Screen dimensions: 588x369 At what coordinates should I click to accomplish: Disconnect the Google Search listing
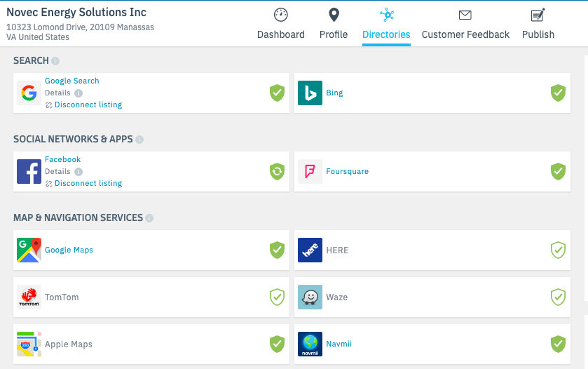point(88,105)
